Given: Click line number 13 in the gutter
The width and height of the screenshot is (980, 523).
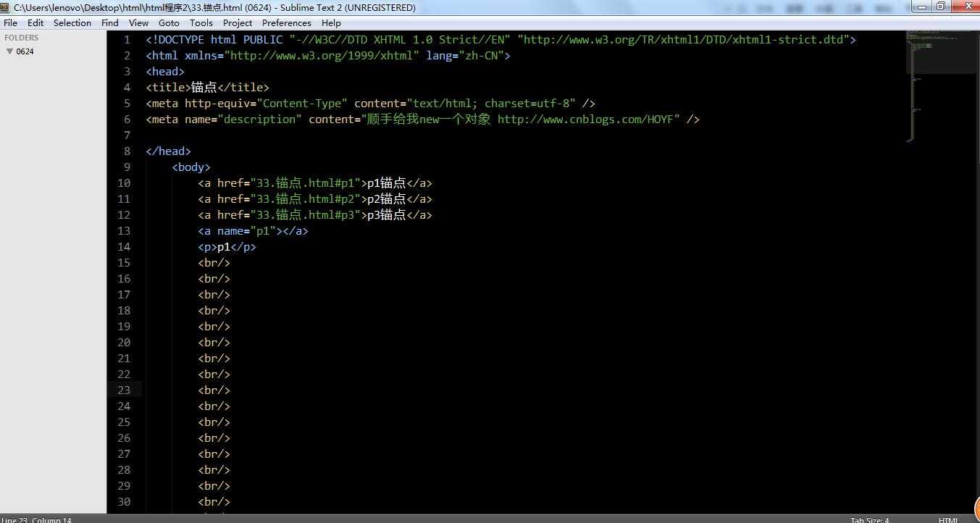Looking at the screenshot, I should (124, 231).
